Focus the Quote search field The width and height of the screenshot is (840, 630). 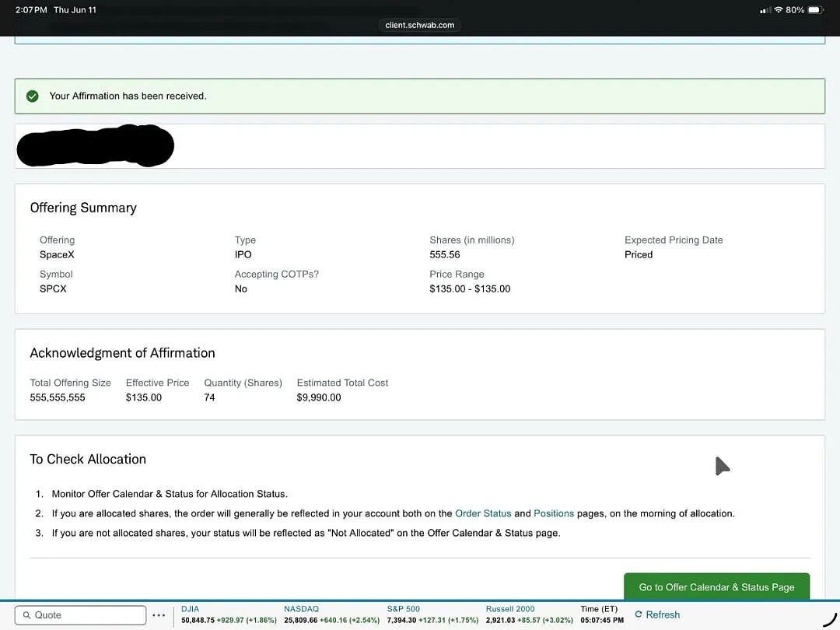point(80,615)
